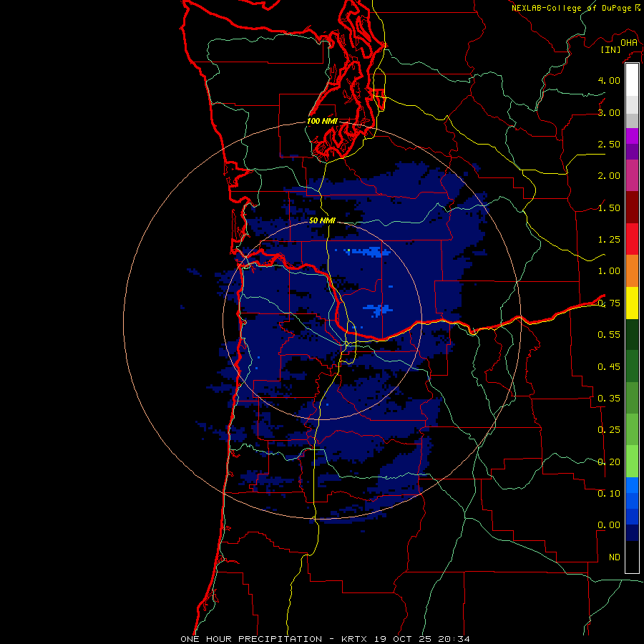
Task: Click the 3.00 legend value
Action: [x=609, y=112]
